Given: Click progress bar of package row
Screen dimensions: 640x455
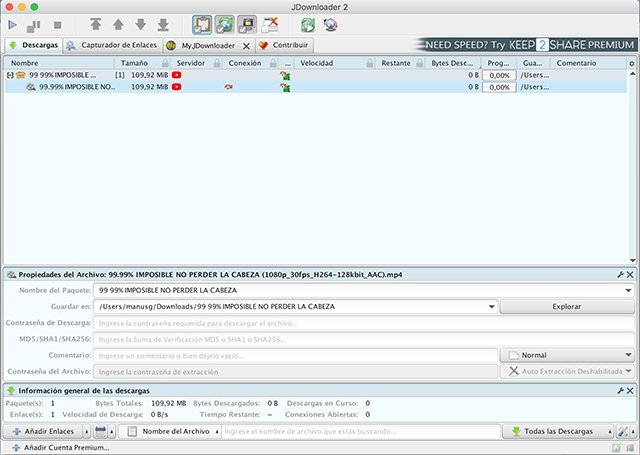Looking at the screenshot, I should 499,75.
